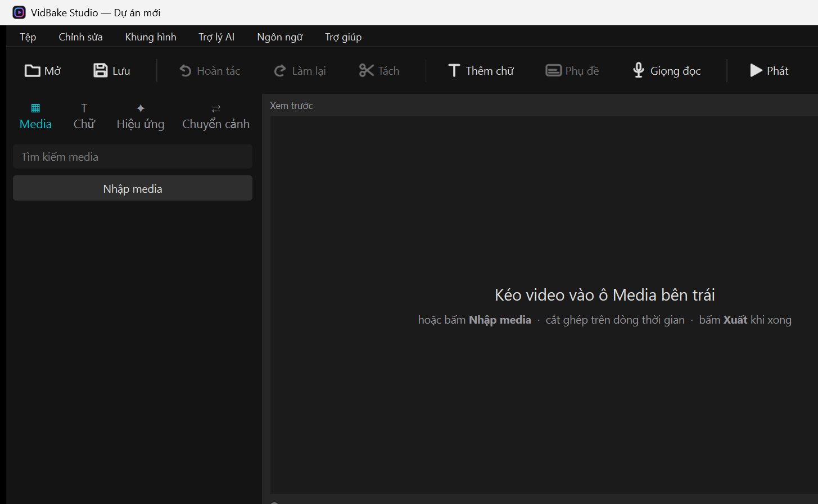
Task: Click the Thêm chữ text toolbar button
Action: click(481, 71)
